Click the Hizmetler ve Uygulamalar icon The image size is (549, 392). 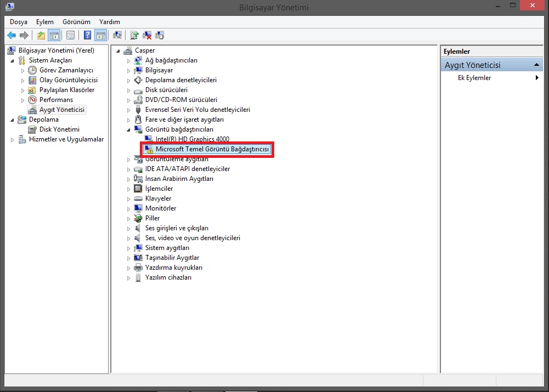pyautogui.click(x=22, y=139)
